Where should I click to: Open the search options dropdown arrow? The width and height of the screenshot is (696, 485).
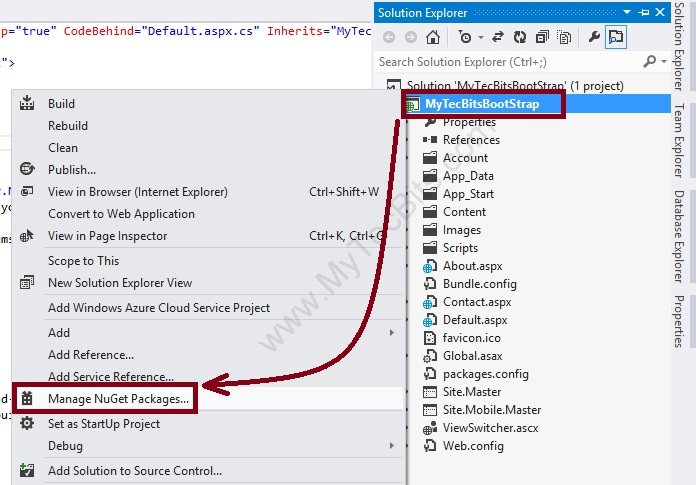pyautogui.click(x=664, y=61)
